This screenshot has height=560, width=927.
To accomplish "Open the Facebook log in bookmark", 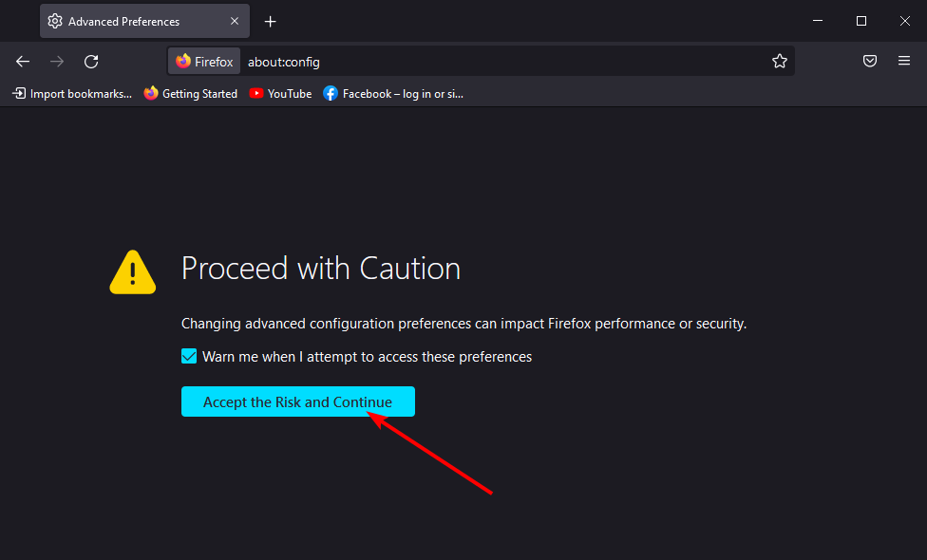I will tap(393, 94).
